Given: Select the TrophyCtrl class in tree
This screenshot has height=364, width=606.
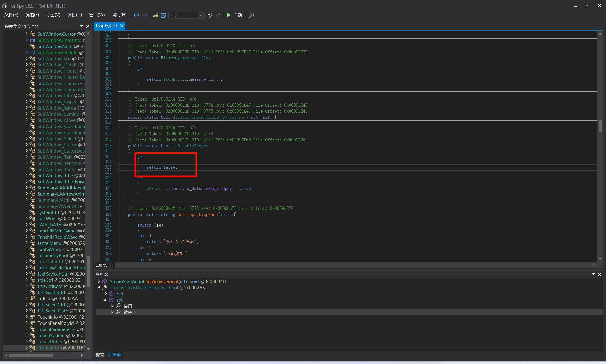Looking at the screenshot, I should (x=48, y=348).
